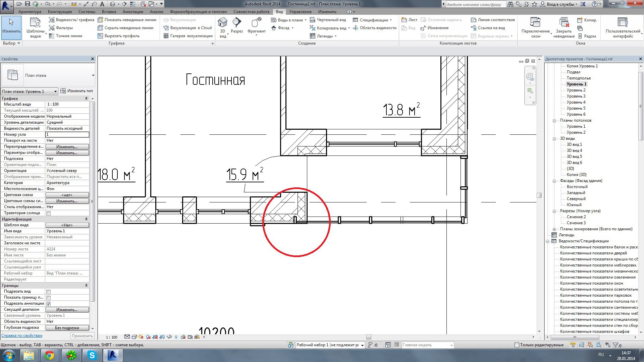Viewport: 644px width, 362px height.
Task: Enable the Подрезать вид checkbox
Action: click(x=48, y=292)
